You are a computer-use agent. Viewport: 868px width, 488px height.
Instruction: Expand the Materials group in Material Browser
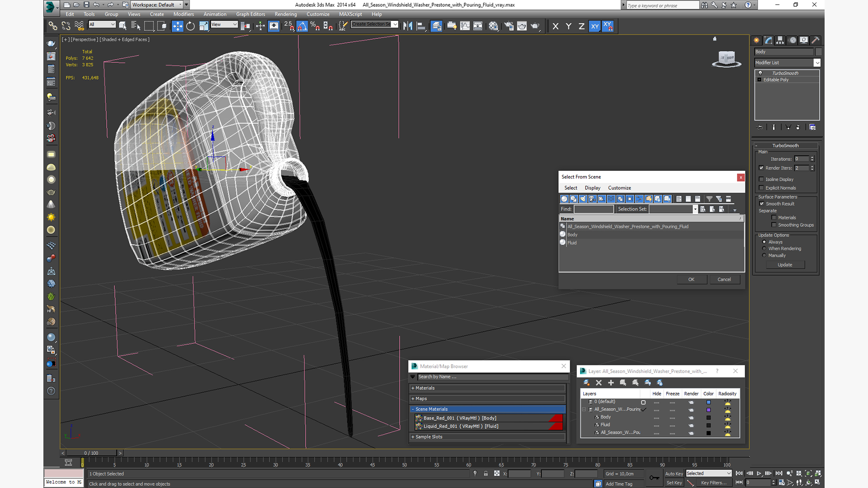(x=488, y=388)
